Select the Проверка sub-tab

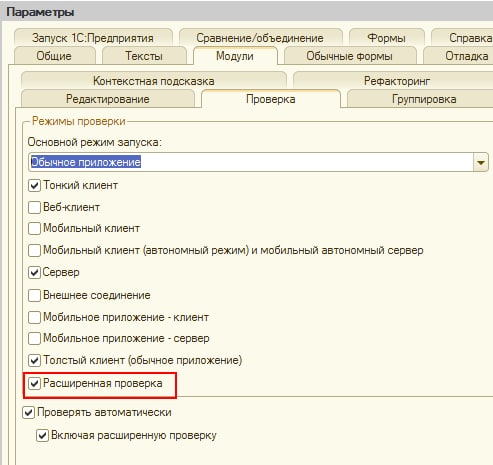tap(271, 99)
